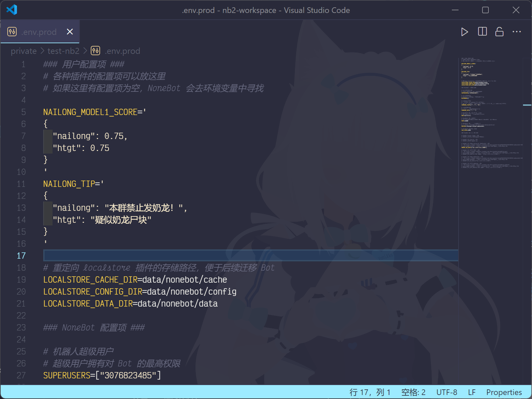
Task: Open the 'private' breadcrumb folder
Action: [24, 51]
